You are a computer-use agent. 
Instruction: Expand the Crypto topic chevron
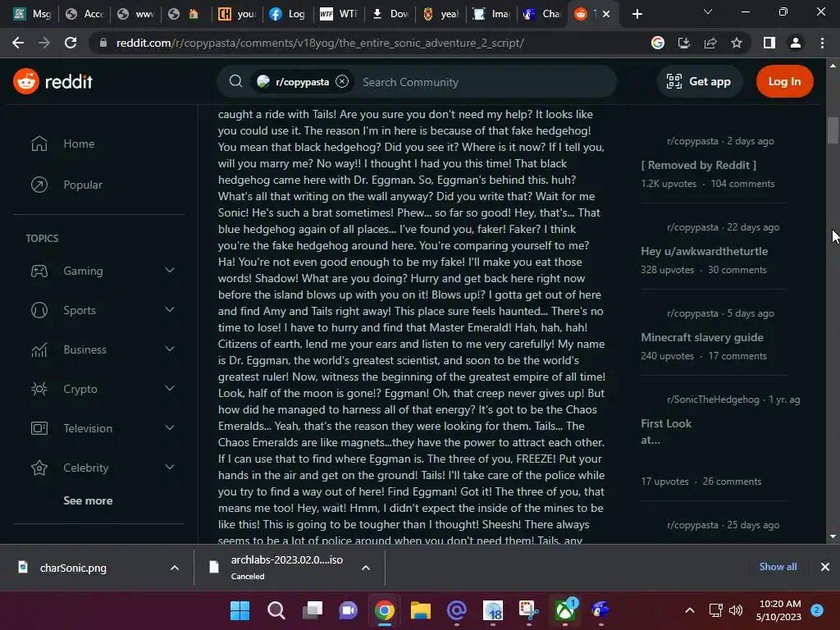coord(170,388)
